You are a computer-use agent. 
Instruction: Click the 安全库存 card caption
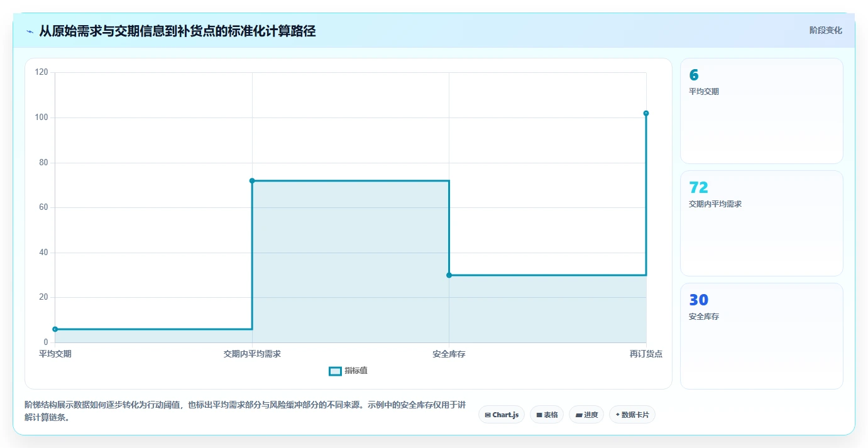tap(704, 317)
